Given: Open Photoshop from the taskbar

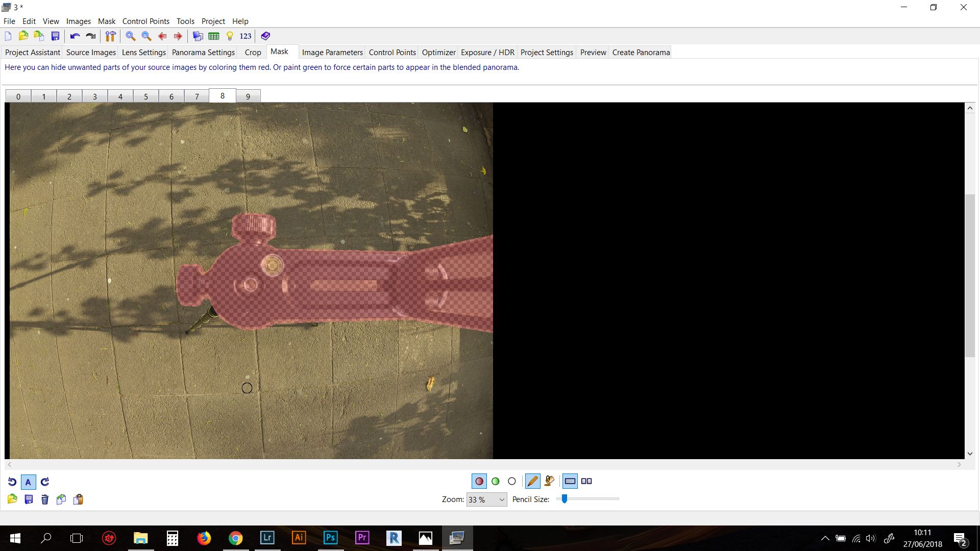Looking at the screenshot, I should tap(330, 538).
